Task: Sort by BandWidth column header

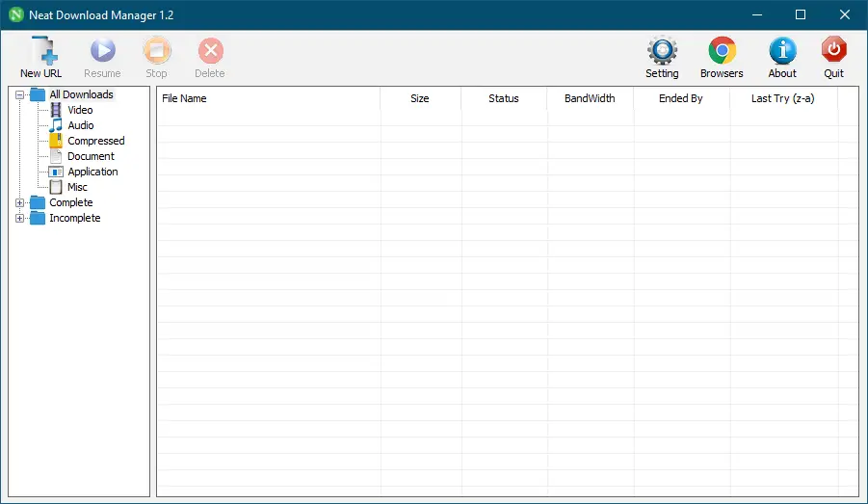Action: click(591, 98)
